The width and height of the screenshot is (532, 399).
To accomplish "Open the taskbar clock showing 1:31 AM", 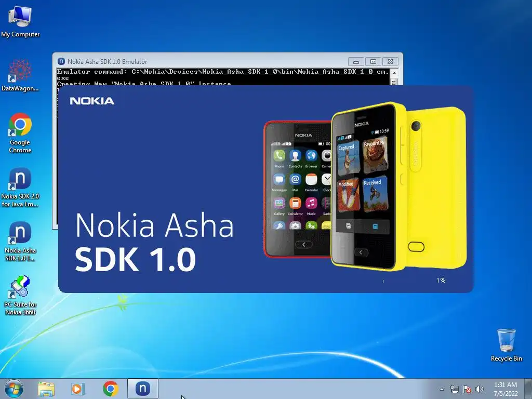I will (506, 389).
